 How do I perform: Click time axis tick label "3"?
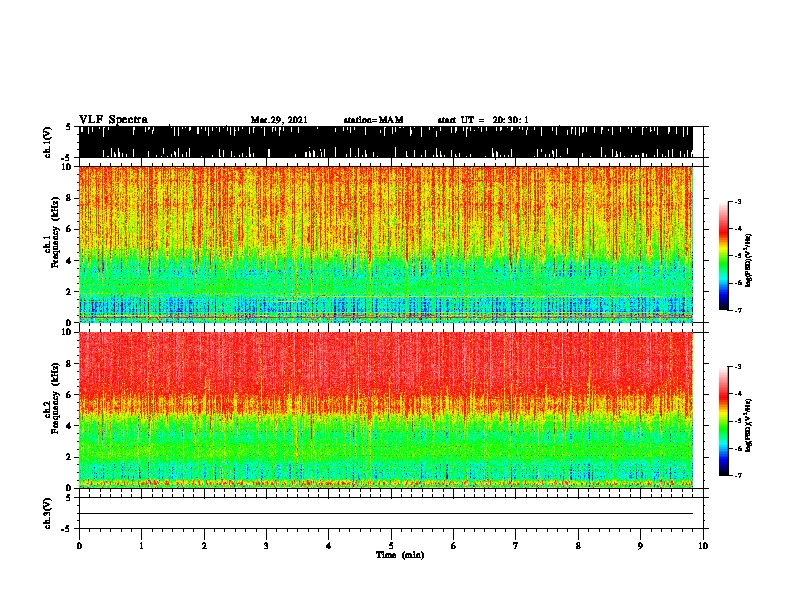tap(266, 546)
